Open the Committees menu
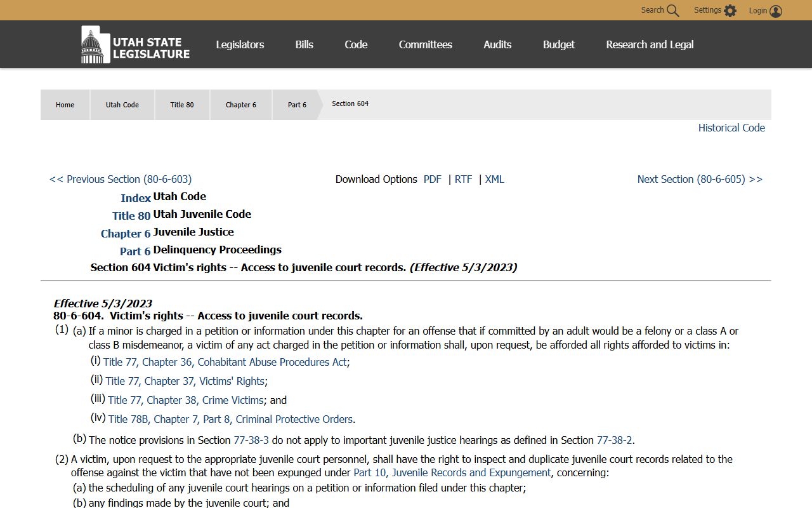The width and height of the screenshot is (812, 508). (x=426, y=44)
